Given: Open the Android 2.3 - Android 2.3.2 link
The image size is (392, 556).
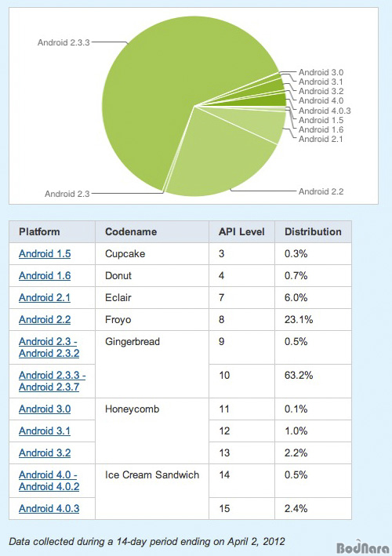Looking at the screenshot, I should 49,347.
